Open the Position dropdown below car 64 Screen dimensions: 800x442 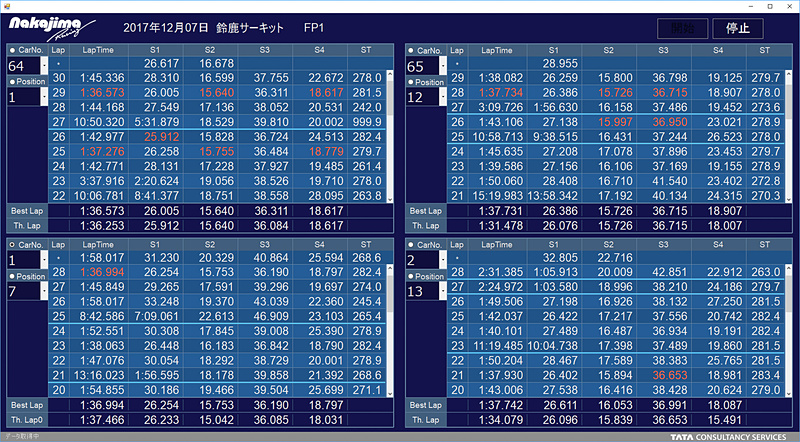[x=44, y=96]
